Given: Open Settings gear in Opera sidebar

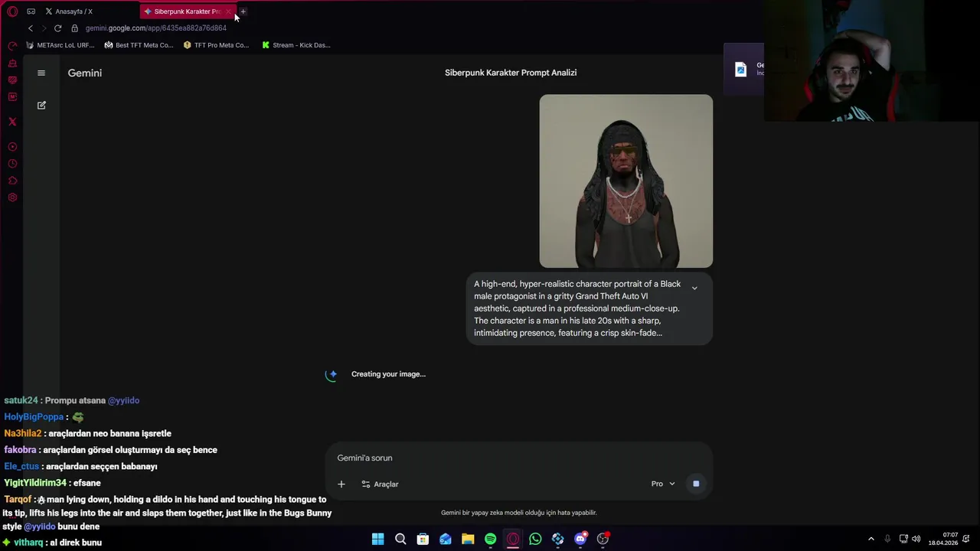Looking at the screenshot, I should pos(12,197).
